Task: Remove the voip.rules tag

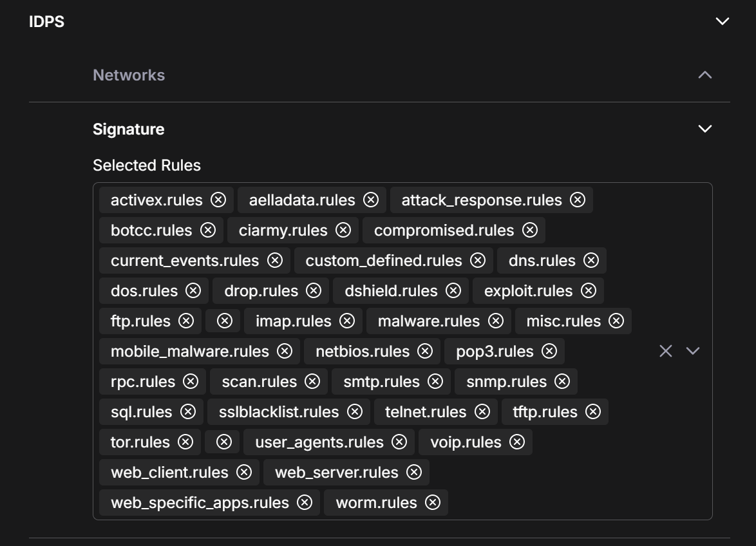Action: (x=516, y=442)
